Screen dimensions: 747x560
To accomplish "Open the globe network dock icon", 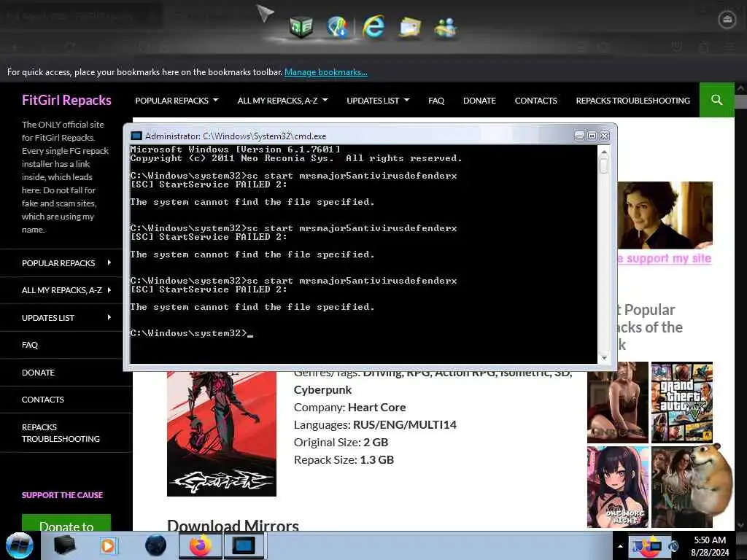I will click(338, 27).
